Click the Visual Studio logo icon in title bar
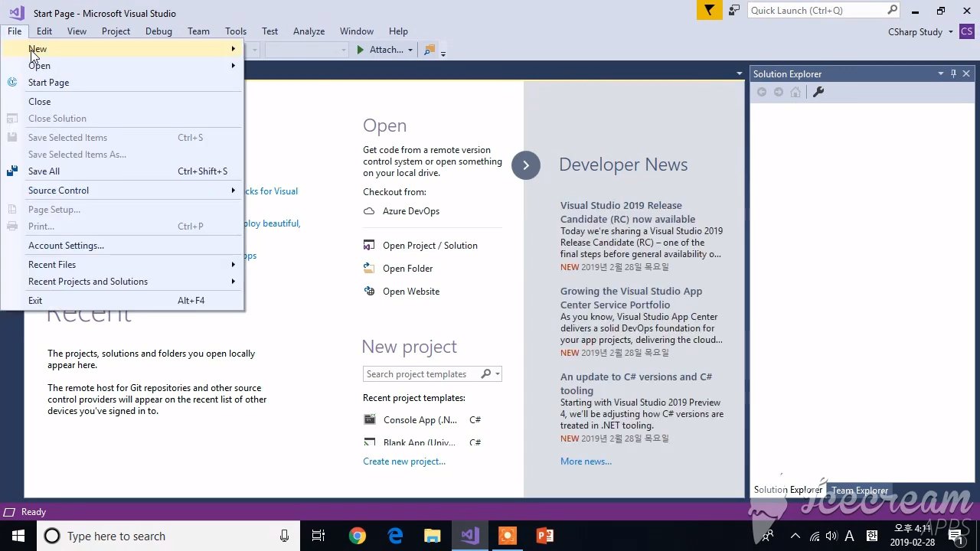The image size is (980, 551). (x=17, y=12)
